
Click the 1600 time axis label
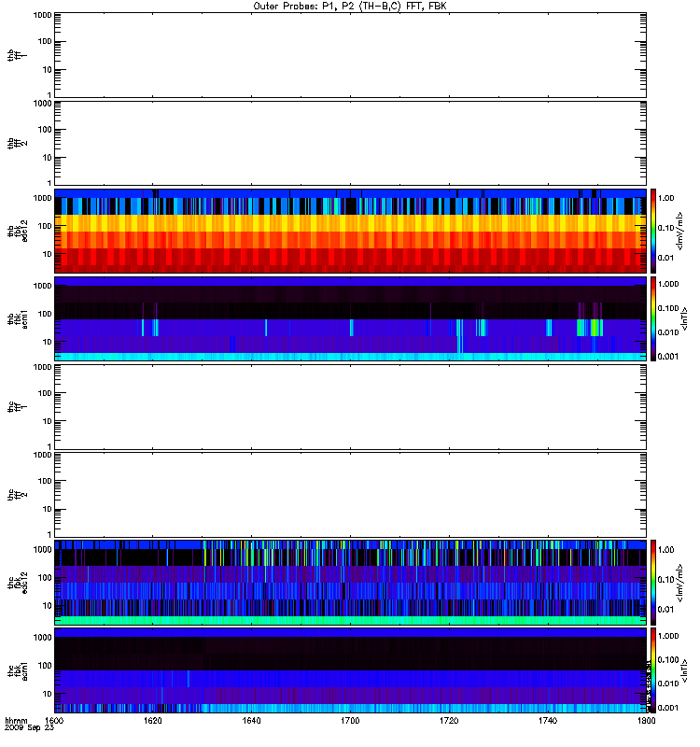(x=54, y=721)
